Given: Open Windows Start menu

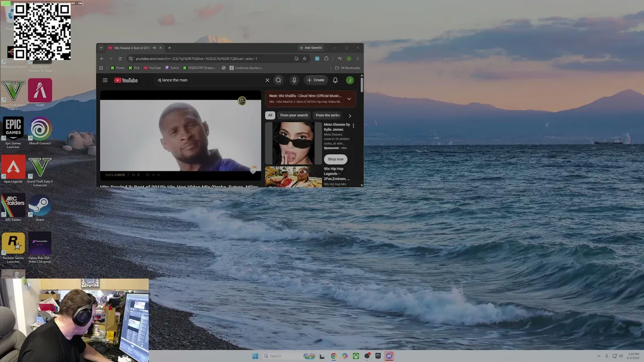Looking at the screenshot, I should (x=255, y=356).
